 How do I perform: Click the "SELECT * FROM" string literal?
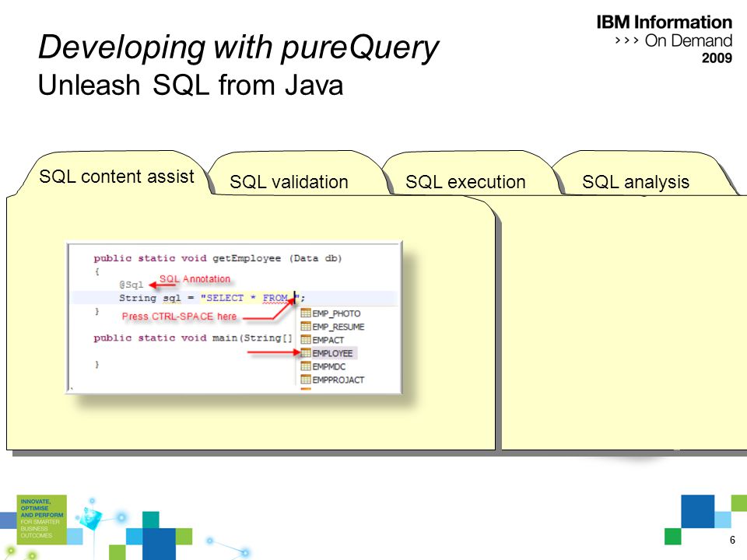[x=248, y=298]
